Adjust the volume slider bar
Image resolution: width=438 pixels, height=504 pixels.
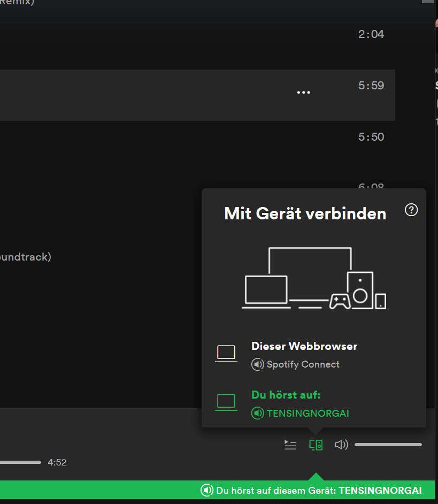click(388, 445)
